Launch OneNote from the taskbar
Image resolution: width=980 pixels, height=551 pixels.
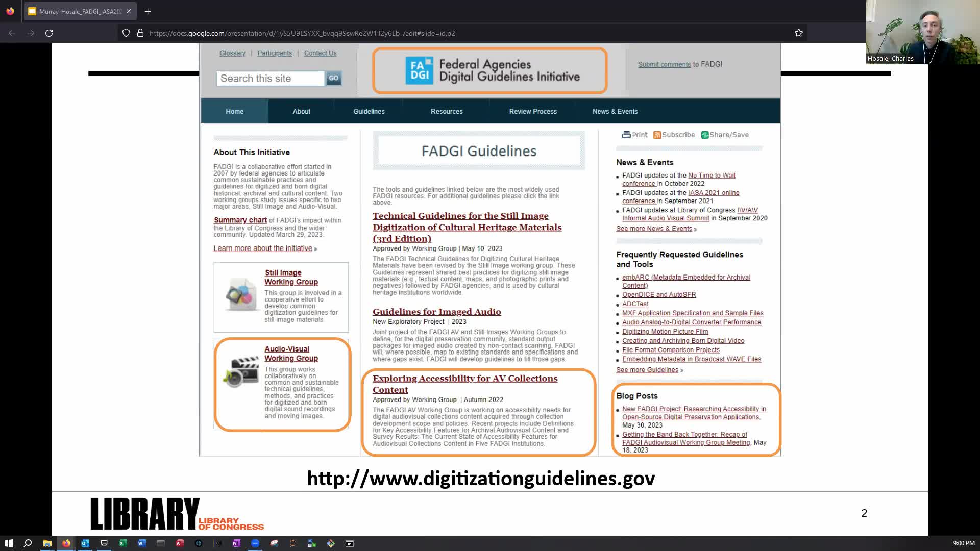pyautogui.click(x=236, y=543)
